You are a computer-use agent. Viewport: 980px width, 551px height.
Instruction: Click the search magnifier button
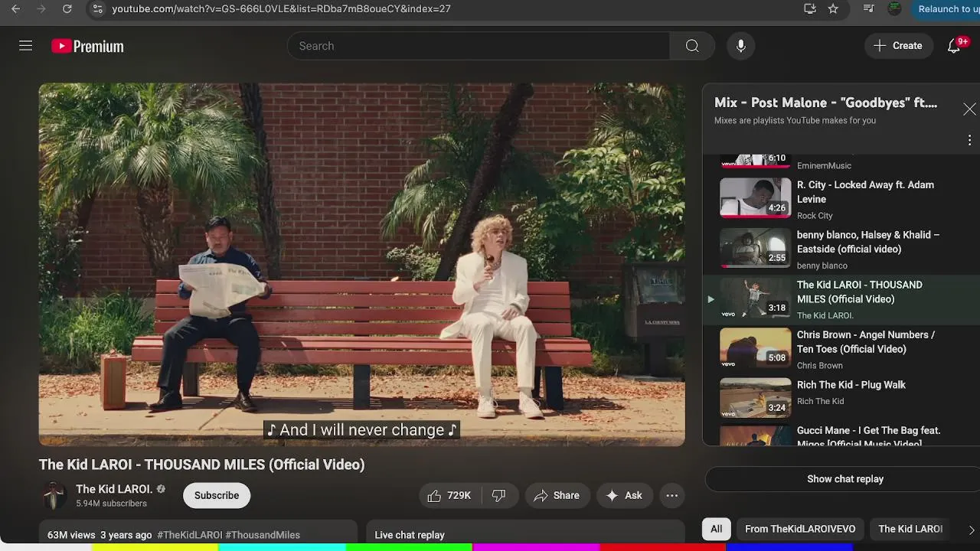[x=692, y=46]
